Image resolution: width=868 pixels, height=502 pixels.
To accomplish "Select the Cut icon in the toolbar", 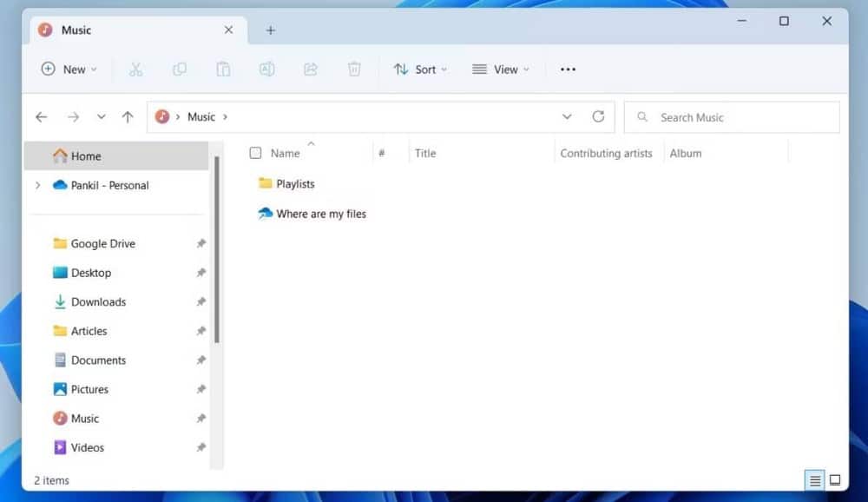I will pyautogui.click(x=135, y=69).
